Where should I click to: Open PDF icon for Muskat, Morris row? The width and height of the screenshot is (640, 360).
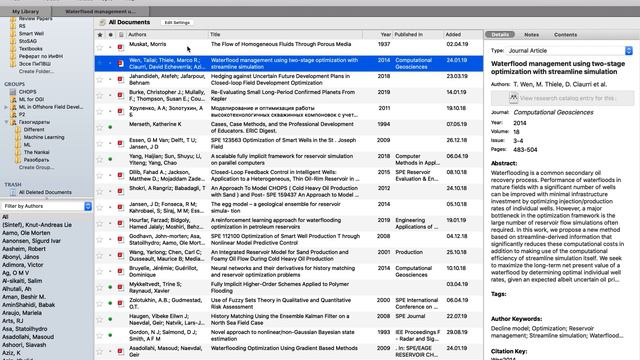pos(121,47)
